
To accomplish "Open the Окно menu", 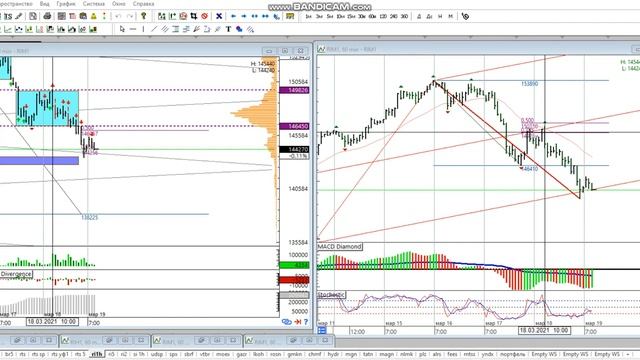I will [119, 4].
